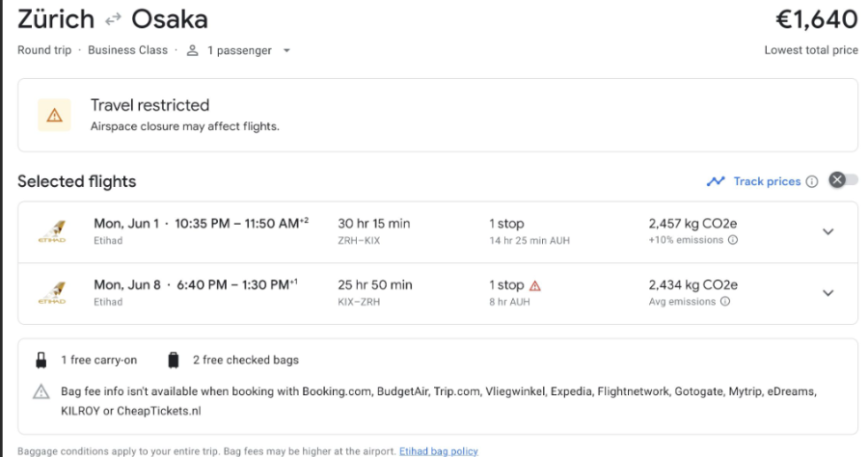The image size is (868, 457).
Task: Click the info icon next to Avg emissions
Action: click(x=725, y=302)
